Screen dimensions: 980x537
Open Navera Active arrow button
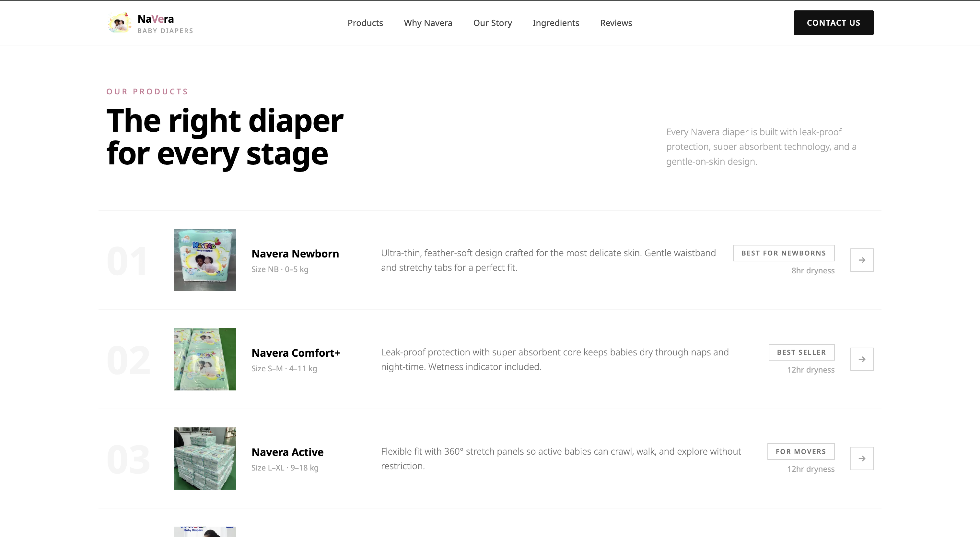(862, 459)
